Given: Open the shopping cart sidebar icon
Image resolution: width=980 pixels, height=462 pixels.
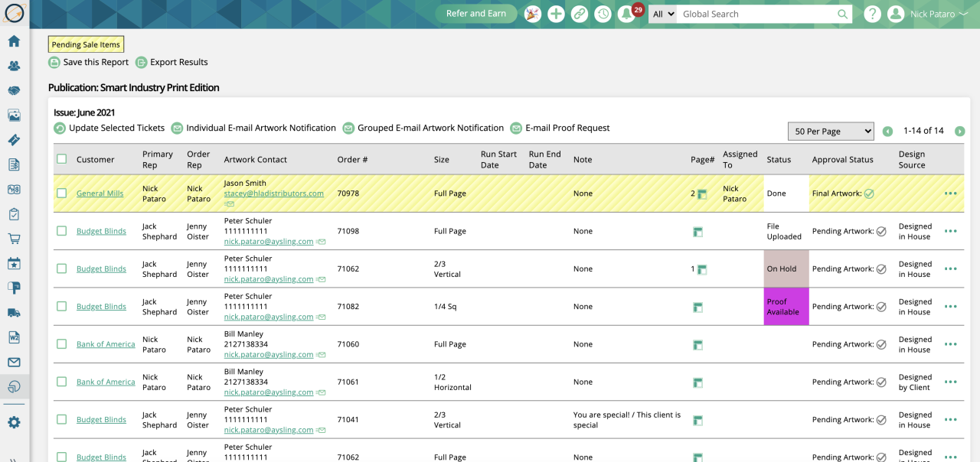Looking at the screenshot, I should pyautogui.click(x=14, y=239).
